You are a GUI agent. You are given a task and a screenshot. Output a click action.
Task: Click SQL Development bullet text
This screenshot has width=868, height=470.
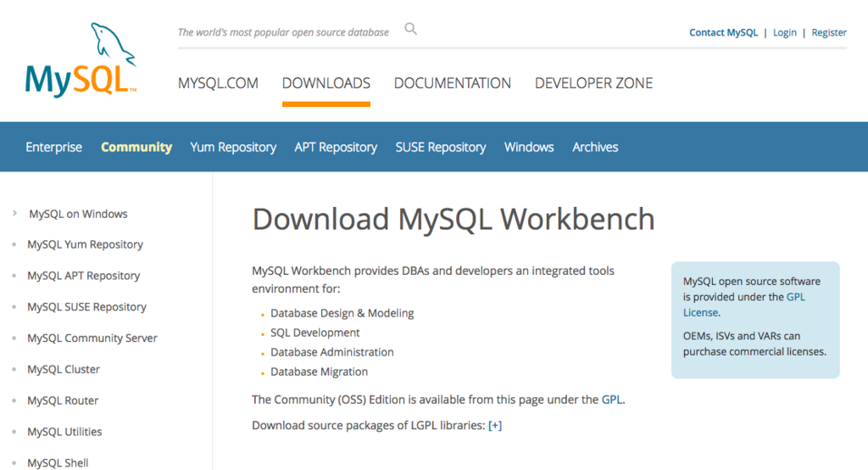315,333
